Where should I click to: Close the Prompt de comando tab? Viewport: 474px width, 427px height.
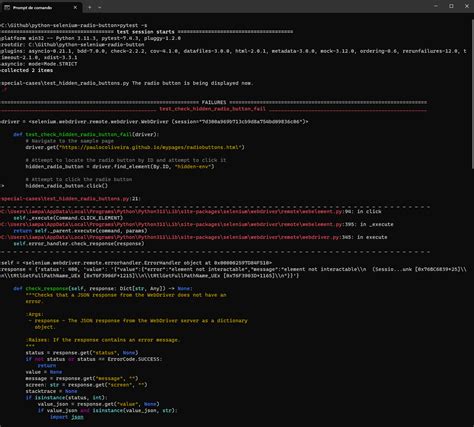75,7
